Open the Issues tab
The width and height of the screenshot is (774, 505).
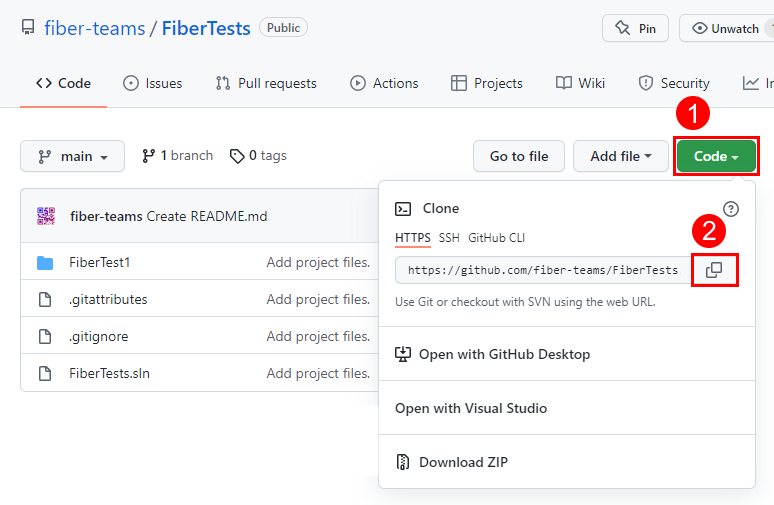coord(152,83)
